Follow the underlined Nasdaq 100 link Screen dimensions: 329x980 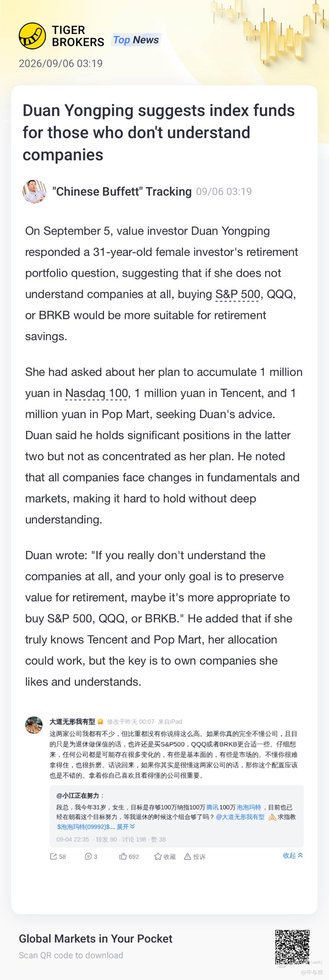[x=96, y=393]
